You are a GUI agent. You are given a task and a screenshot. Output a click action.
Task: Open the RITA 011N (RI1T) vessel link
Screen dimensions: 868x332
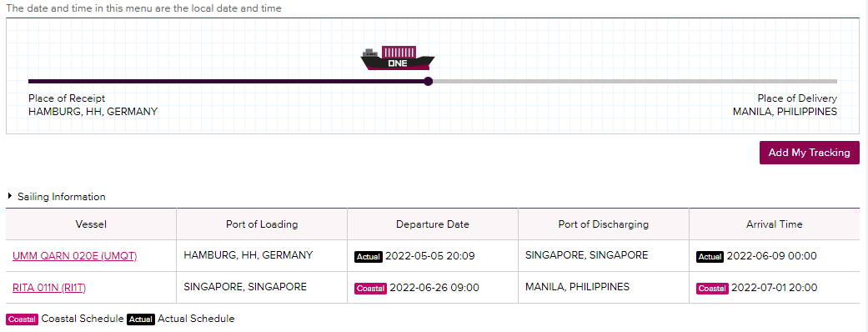tap(49, 288)
